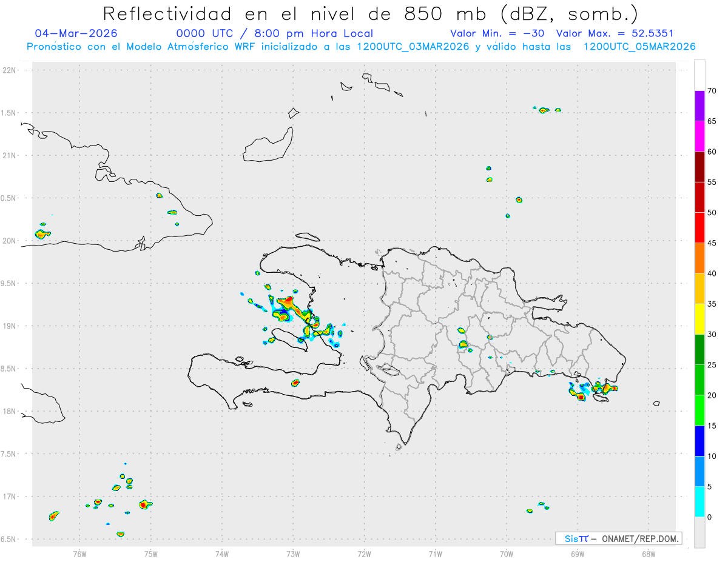Click the '76W' longitude label

[79, 553]
